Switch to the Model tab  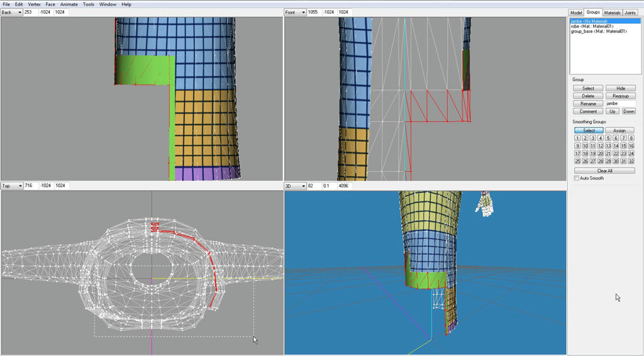[576, 13]
